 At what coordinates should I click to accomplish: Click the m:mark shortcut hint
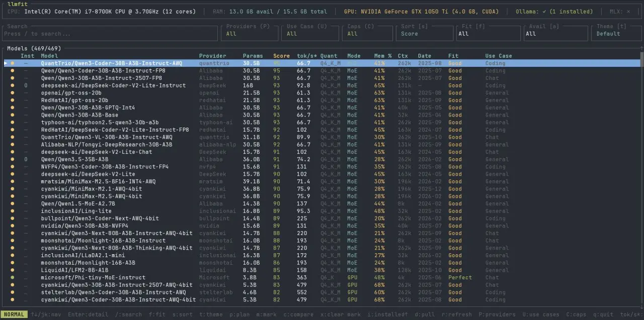[x=266, y=314]
